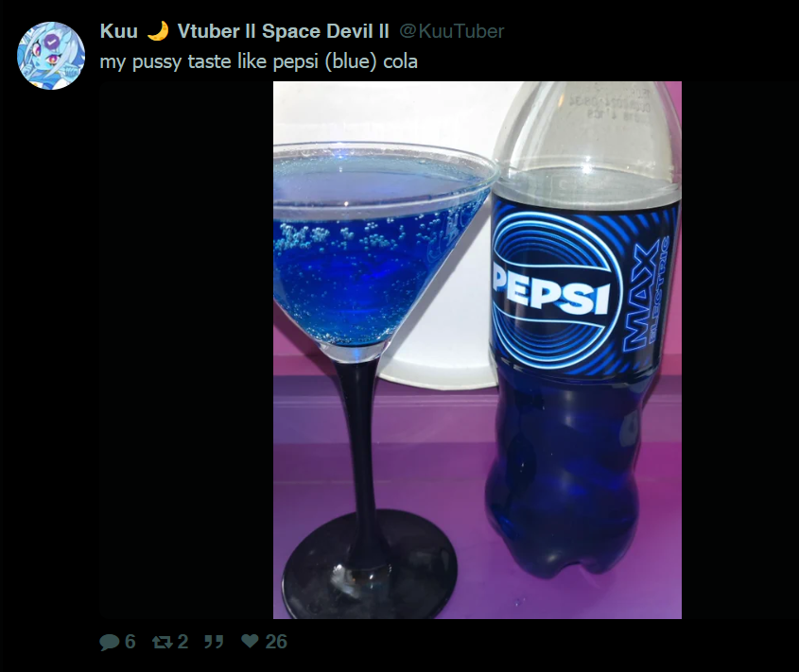Image resolution: width=799 pixels, height=672 pixels.
Task: Open the attached photo of the blue drink
Action: coord(478,350)
